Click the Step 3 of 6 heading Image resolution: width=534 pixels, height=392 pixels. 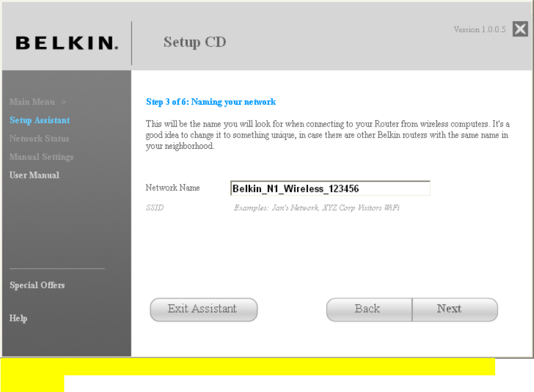211,102
